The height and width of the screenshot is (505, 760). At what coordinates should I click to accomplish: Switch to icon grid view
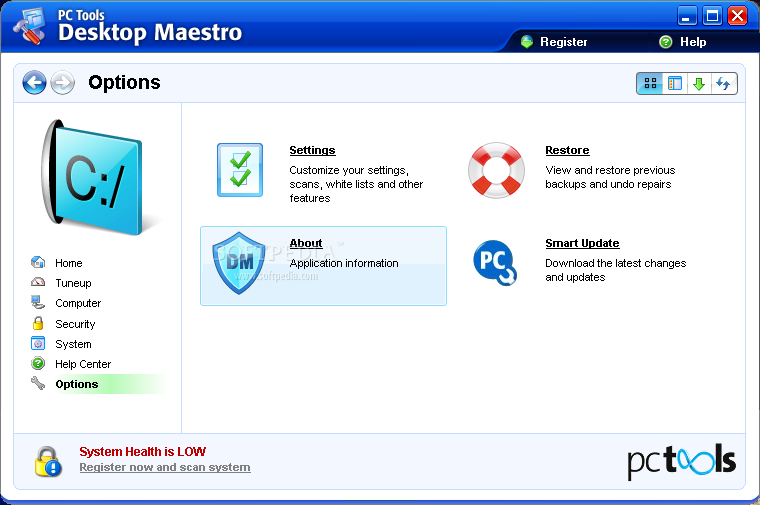pyautogui.click(x=650, y=83)
